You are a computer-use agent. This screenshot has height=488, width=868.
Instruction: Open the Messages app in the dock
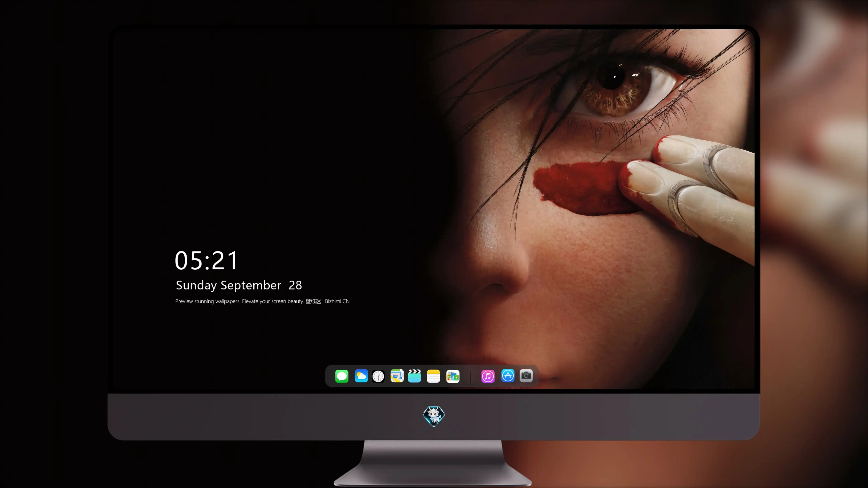pyautogui.click(x=342, y=376)
